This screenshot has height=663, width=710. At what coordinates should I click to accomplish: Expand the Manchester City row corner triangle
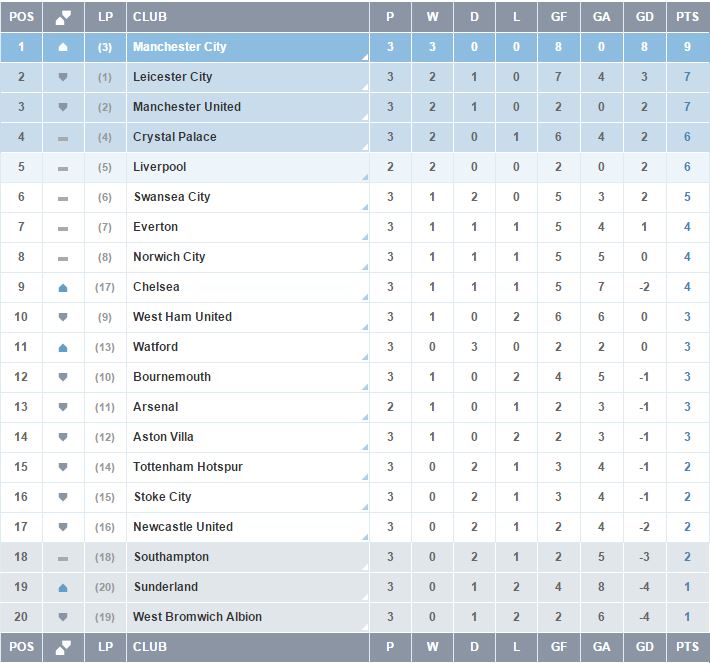pos(365,58)
